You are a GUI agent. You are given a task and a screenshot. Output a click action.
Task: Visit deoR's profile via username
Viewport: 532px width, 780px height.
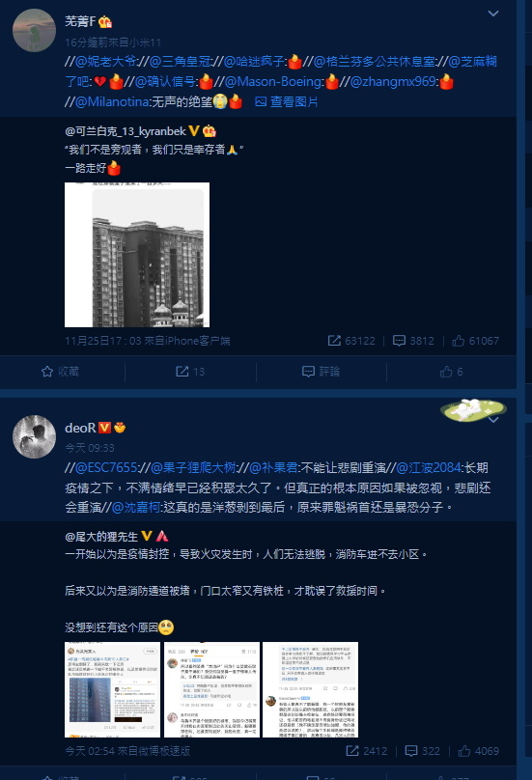point(80,428)
